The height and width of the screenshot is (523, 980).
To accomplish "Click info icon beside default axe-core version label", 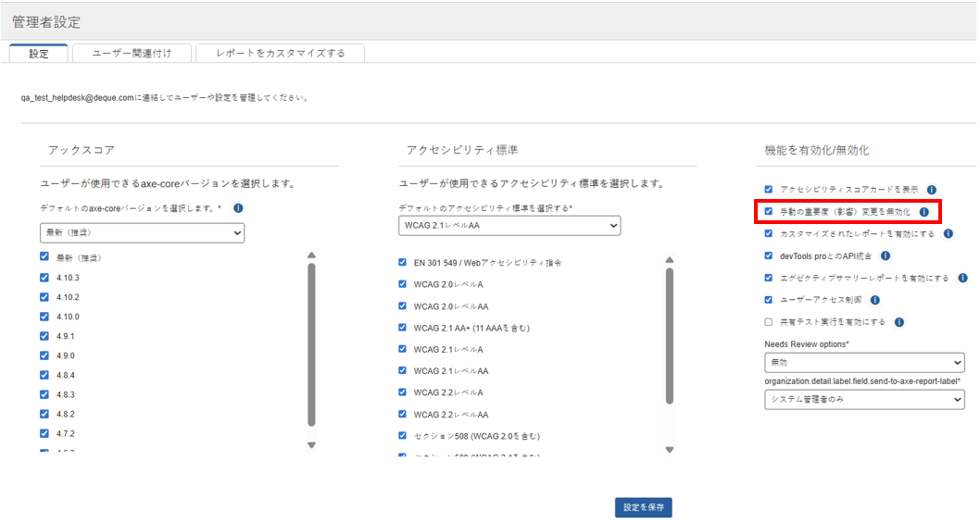I will [x=238, y=208].
